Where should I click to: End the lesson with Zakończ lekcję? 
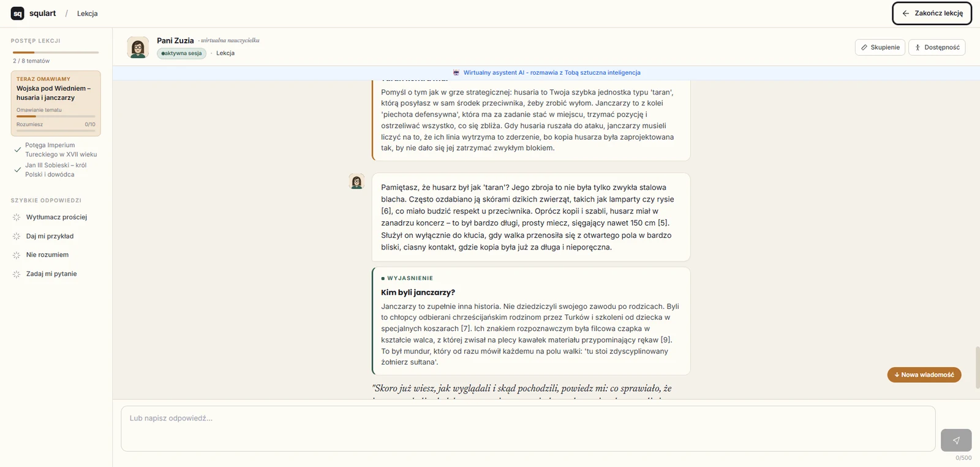tap(932, 13)
